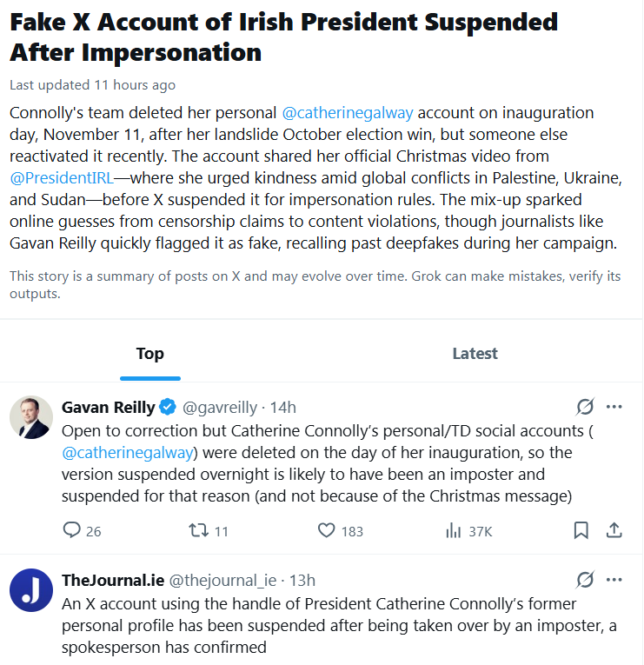This screenshot has width=644, height=665.
Task: Bookmark Gavan Reilly's post
Action: [581, 530]
